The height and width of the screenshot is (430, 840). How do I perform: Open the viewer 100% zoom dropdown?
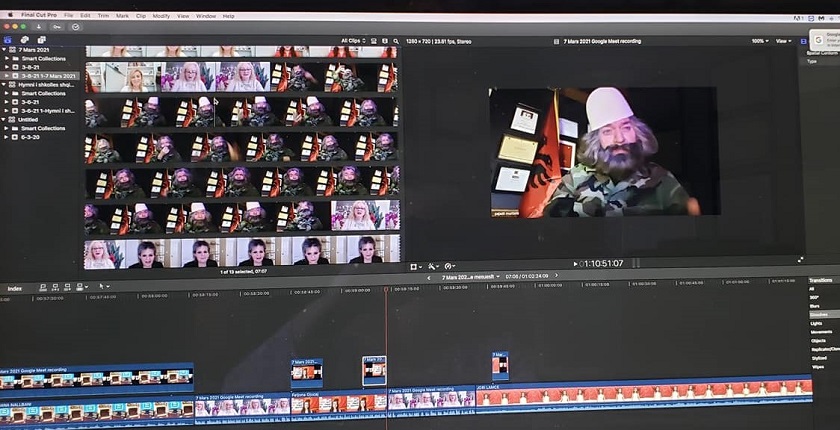click(760, 41)
